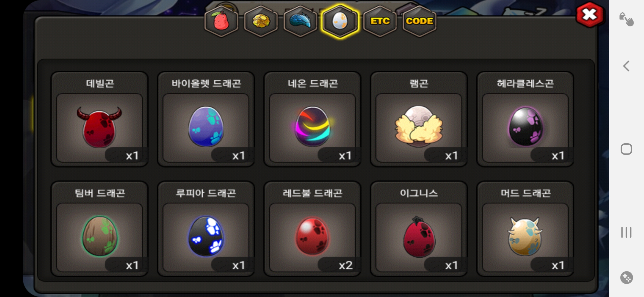Open the red fruit food tab

(x=222, y=21)
